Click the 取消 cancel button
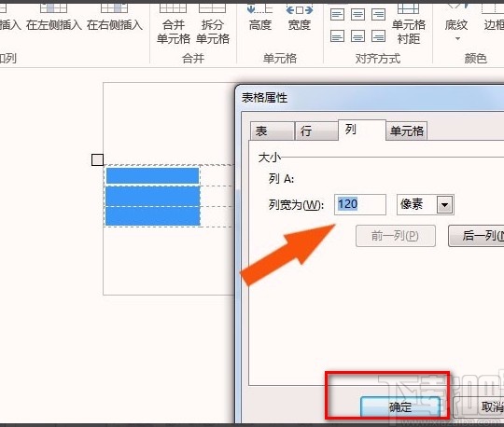 point(479,407)
